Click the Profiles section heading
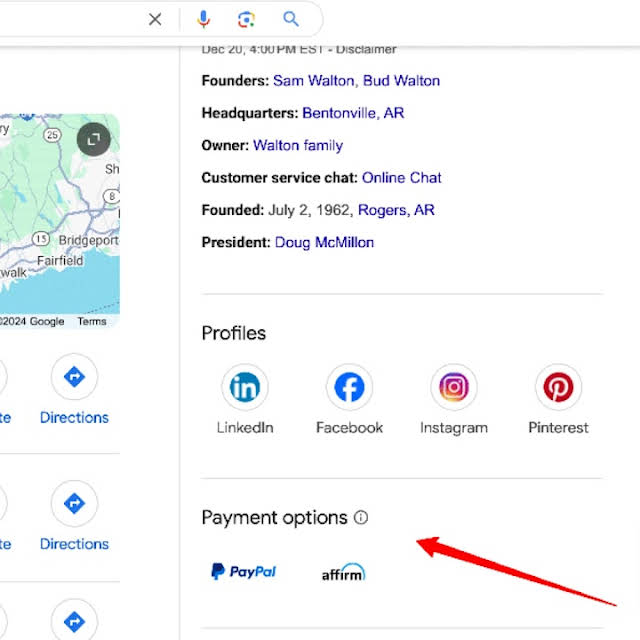The width and height of the screenshot is (640, 640). click(233, 333)
